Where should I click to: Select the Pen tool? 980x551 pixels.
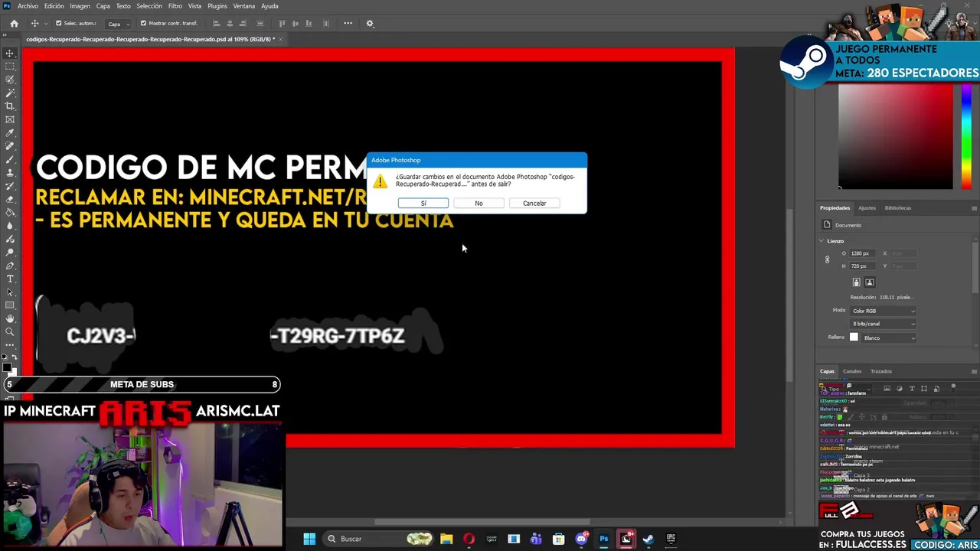tap(10, 266)
